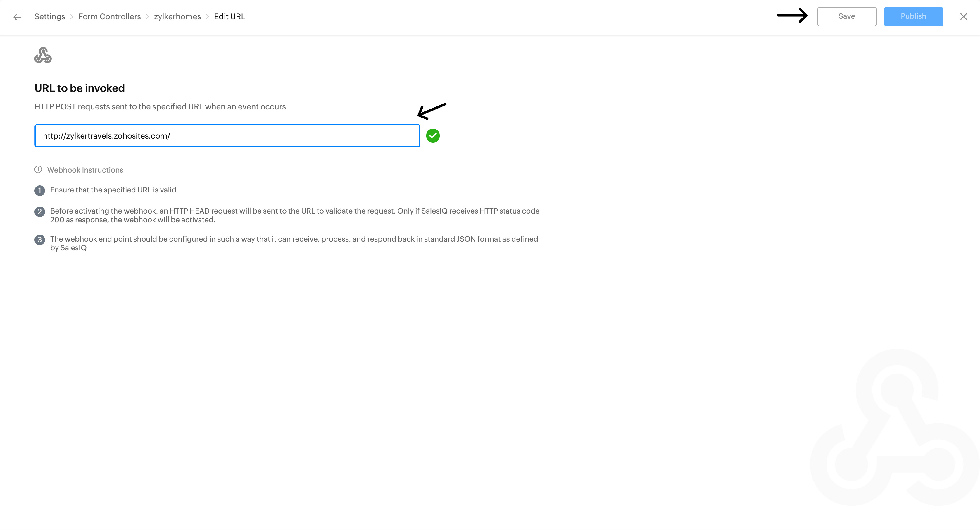Click instruction about standard JSON format
The image size is (980, 530).
click(294, 244)
